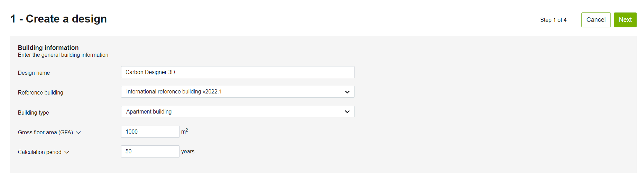Click the m² unit label
644x189 pixels.
185,132
